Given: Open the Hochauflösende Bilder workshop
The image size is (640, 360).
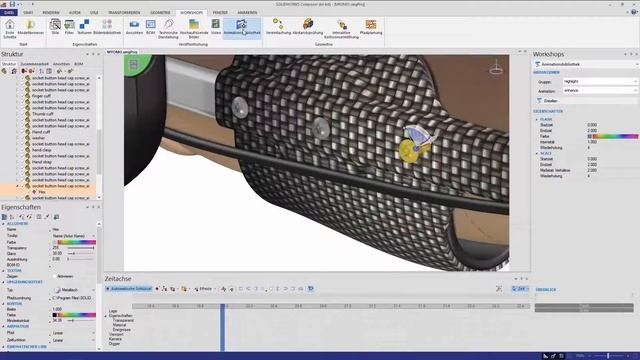Looking at the screenshot, I should (194, 29).
